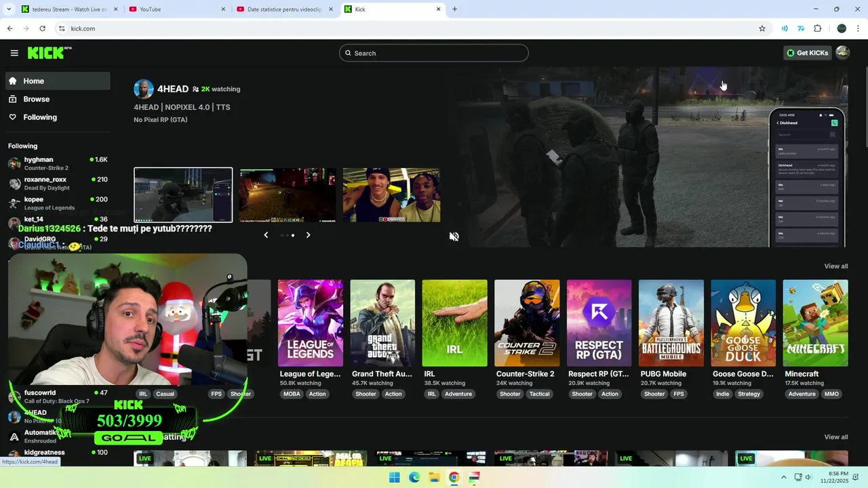The height and width of the screenshot is (488, 868).
Task: Click Casual tag beside IRL tag
Action: coord(165,394)
